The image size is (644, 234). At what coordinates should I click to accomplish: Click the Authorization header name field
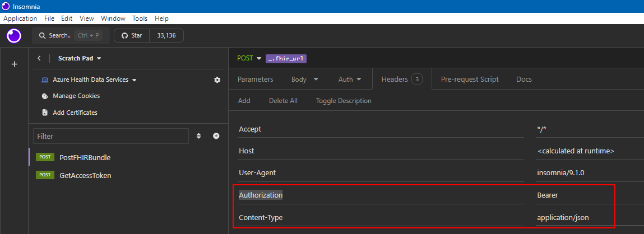tap(381, 195)
